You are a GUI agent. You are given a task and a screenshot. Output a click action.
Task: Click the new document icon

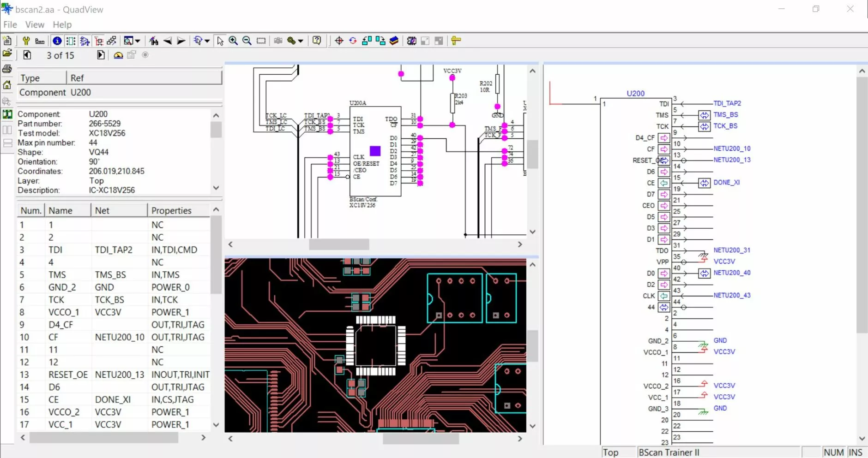pyautogui.click(x=7, y=41)
